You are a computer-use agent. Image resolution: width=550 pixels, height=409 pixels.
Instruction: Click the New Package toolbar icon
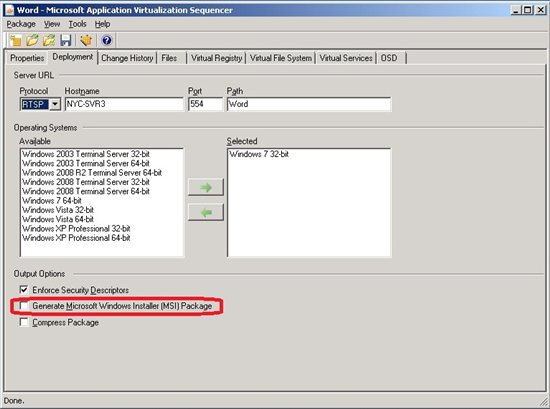pyautogui.click(x=15, y=41)
